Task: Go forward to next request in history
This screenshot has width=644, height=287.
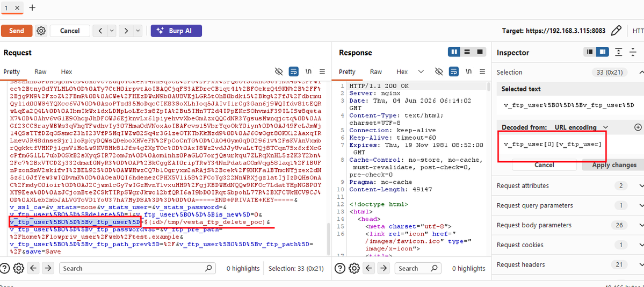Action: coord(127,31)
